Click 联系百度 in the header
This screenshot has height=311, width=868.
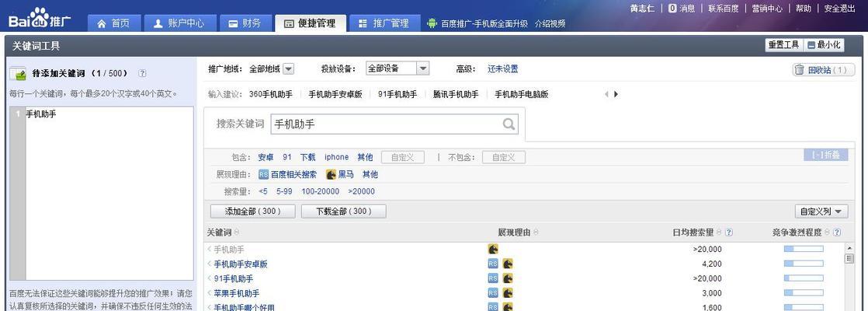[x=723, y=9]
